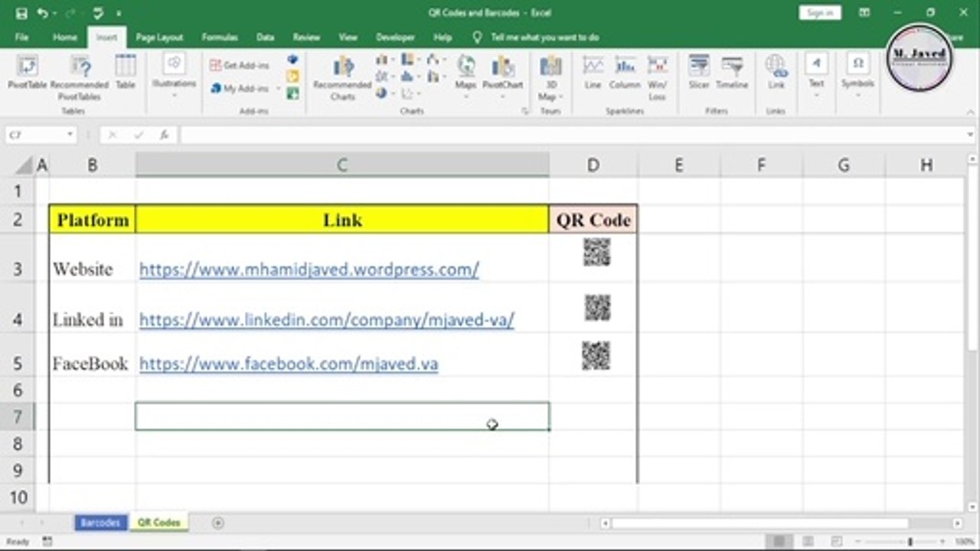The width and height of the screenshot is (980, 551).
Task: Open the Symbols dropdown group
Action: 857,77
